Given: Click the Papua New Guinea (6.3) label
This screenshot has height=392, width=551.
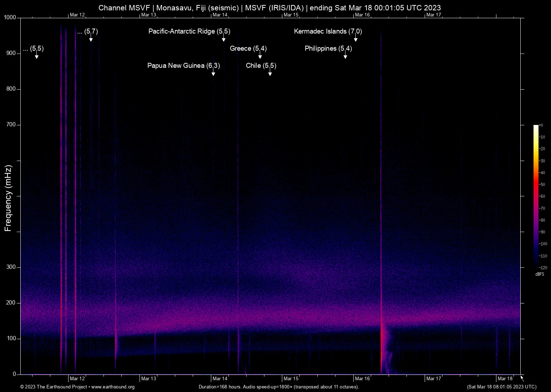Looking at the screenshot, I should coord(183,66).
